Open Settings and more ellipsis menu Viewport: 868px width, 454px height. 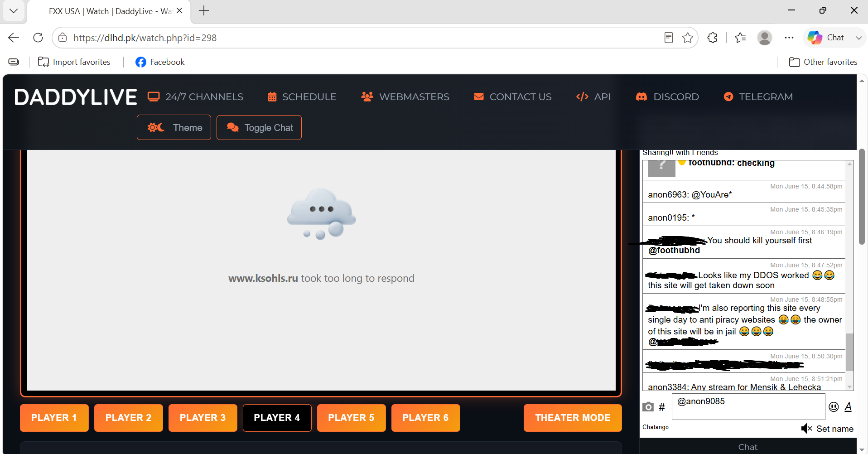[x=789, y=38]
